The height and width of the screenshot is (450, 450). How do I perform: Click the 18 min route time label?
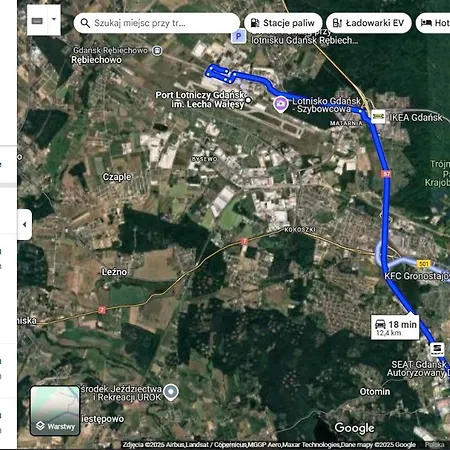403,324
